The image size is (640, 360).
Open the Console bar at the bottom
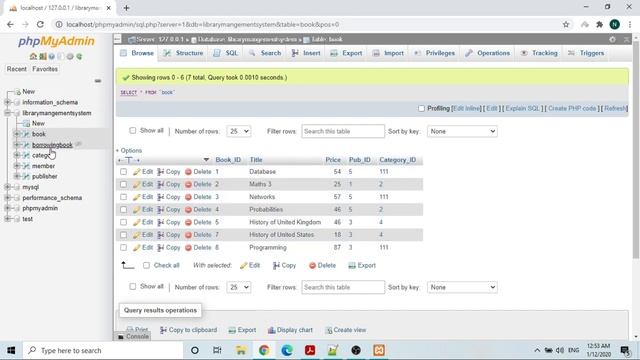click(x=133, y=336)
